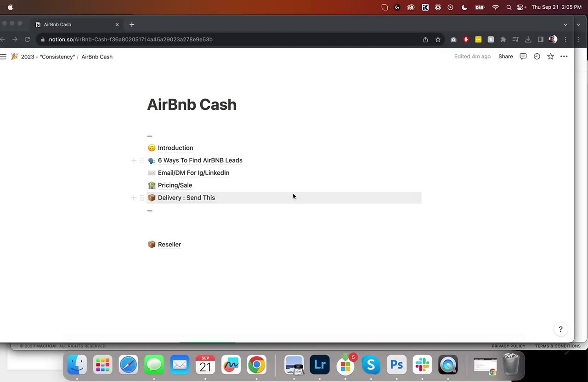The image size is (588, 382).
Task: Open Notion sidebar hamburger menu
Action: point(3,57)
